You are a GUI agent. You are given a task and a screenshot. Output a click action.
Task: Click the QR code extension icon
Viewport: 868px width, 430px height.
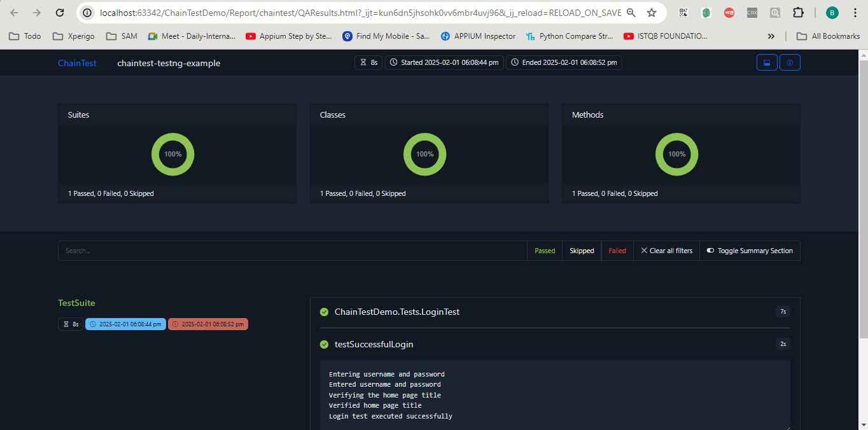683,13
